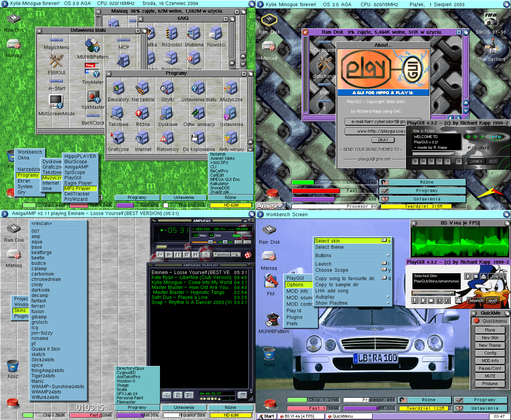Click the exclamation button in duck-skin PlayGUI
Image resolution: width=511 pixels, height=420 pixels.
[x=415, y=300]
